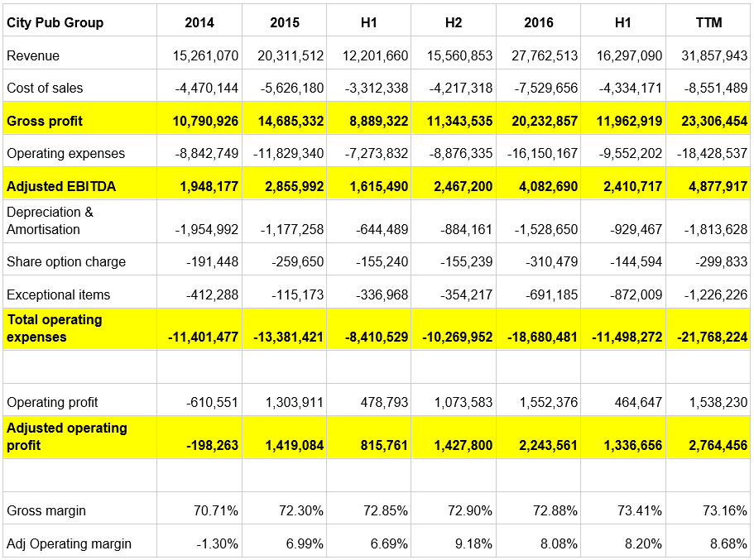Click the 2016 column header
Viewport: 754px width, 560px height.
point(538,22)
